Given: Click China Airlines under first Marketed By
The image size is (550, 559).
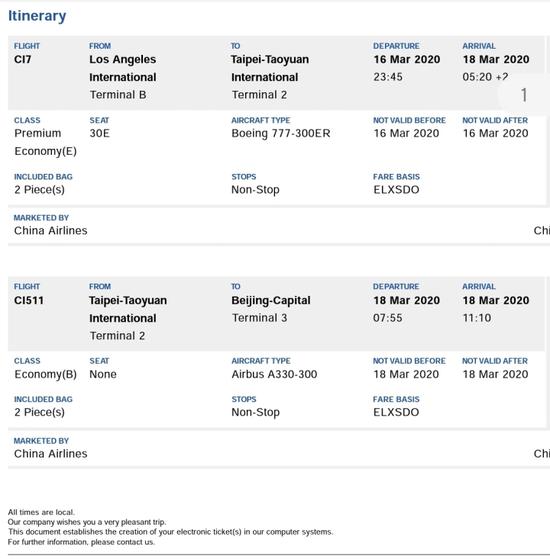Looking at the screenshot, I should coord(51,231).
